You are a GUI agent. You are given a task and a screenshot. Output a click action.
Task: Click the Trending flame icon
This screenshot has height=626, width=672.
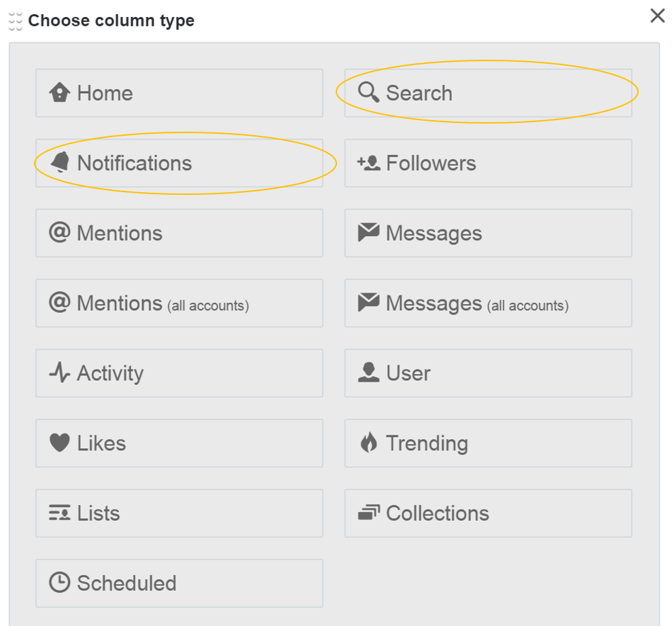tap(368, 443)
